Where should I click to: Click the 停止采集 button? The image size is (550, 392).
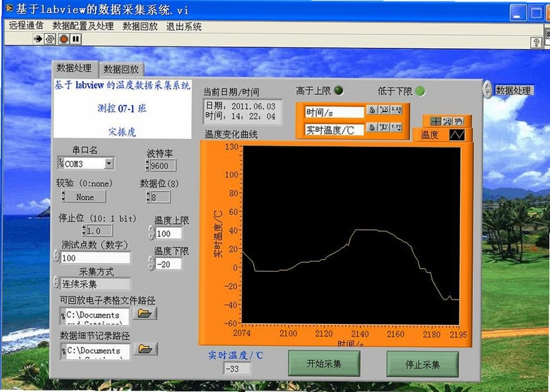click(x=422, y=364)
